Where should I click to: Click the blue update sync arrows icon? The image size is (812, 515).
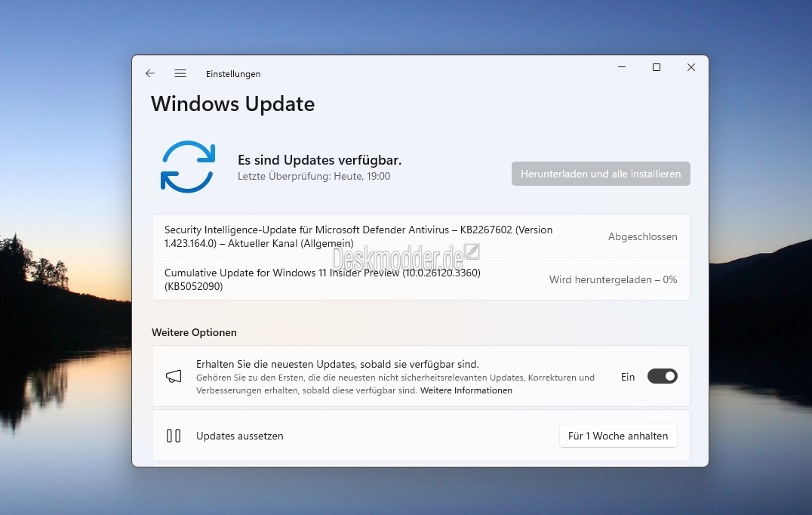(187, 167)
